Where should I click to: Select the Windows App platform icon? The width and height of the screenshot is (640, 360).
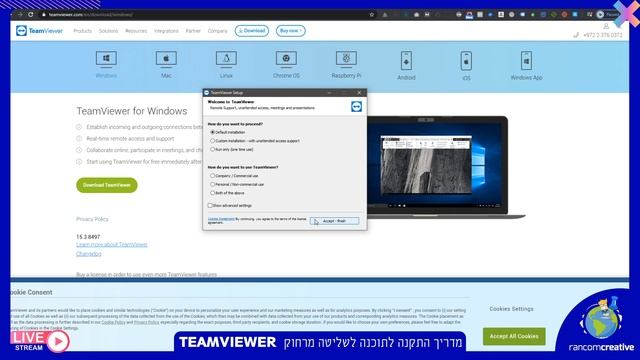click(526, 61)
